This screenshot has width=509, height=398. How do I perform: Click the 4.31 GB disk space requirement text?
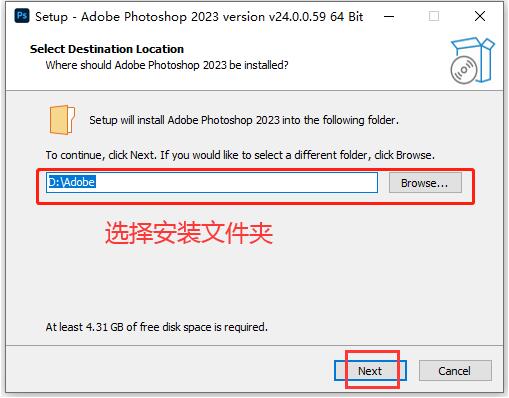[x=157, y=327]
